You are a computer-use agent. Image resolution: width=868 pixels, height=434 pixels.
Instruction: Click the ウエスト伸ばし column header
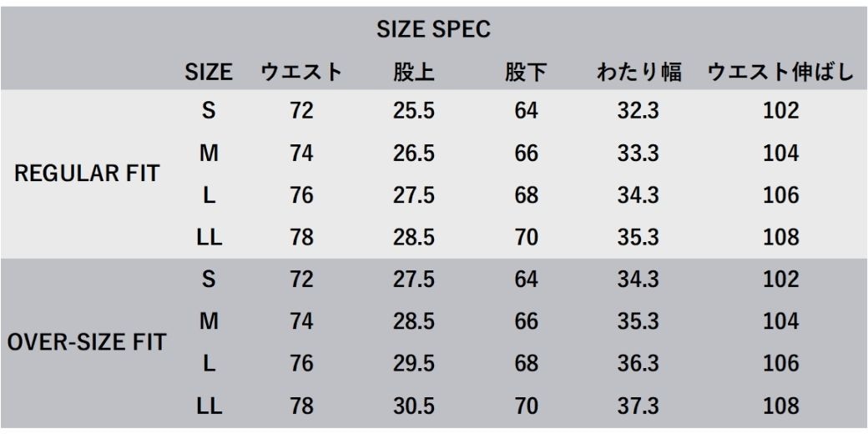[781, 73]
